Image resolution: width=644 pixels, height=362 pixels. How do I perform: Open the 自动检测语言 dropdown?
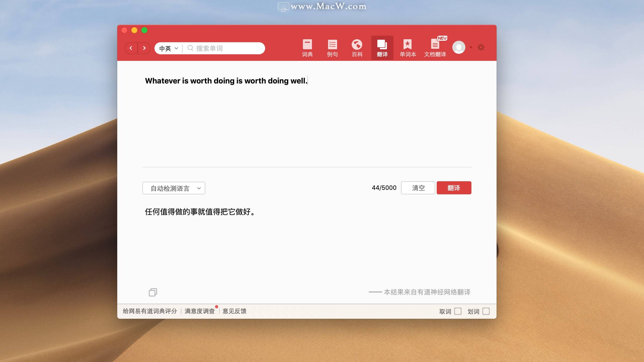[x=174, y=188]
